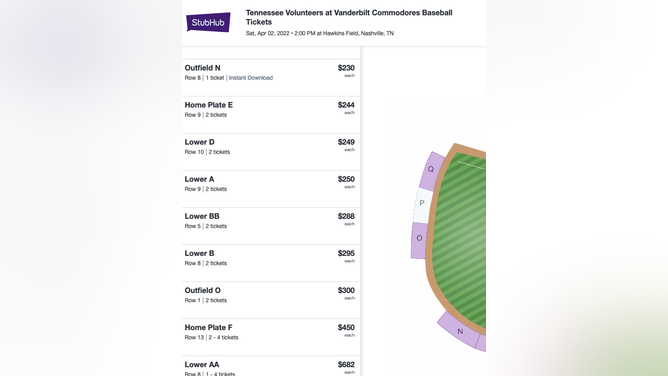Select the Lower B $295 listing
The height and width of the screenshot is (376, 668).
(x=271, y=263)
